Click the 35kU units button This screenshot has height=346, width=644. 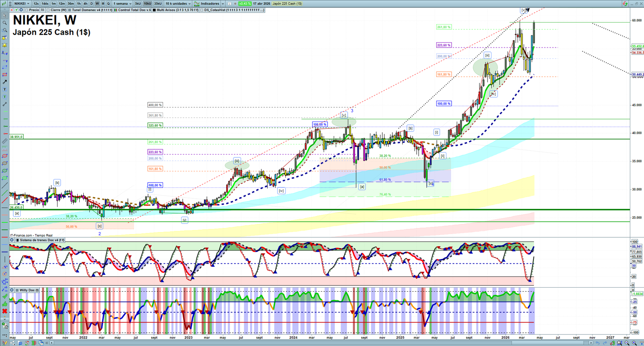click(x=158, y=4)
